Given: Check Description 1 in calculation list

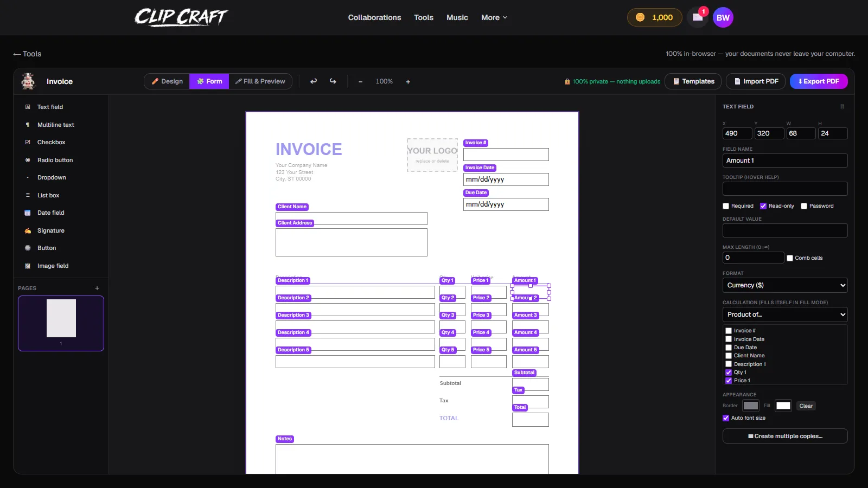Looking at the screenshot, I should tap(729, 364).
